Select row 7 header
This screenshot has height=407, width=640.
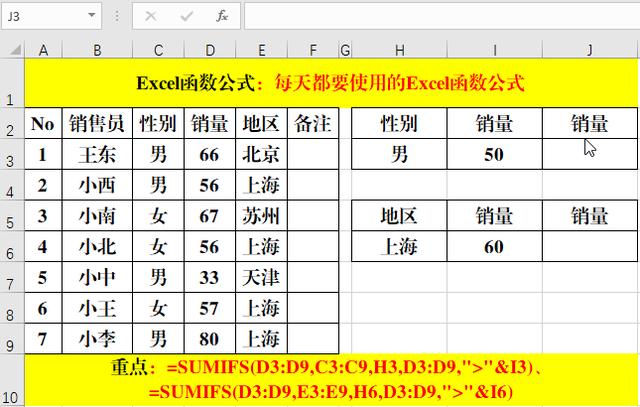pyautogui.click(x=12, y=278)
